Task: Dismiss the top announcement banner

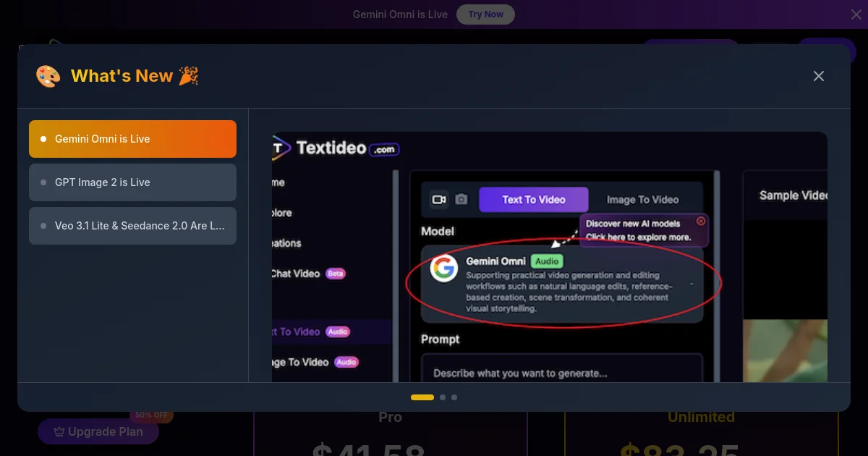Action: pyautogui.click(x=856, y=14)
